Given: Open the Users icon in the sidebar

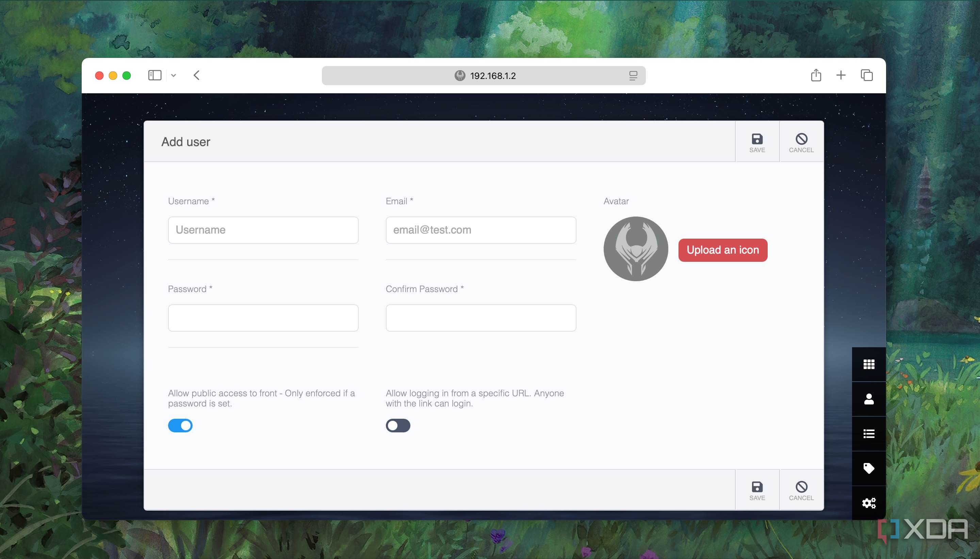Looking at the screenshot, I should click(x=869, y=399).
